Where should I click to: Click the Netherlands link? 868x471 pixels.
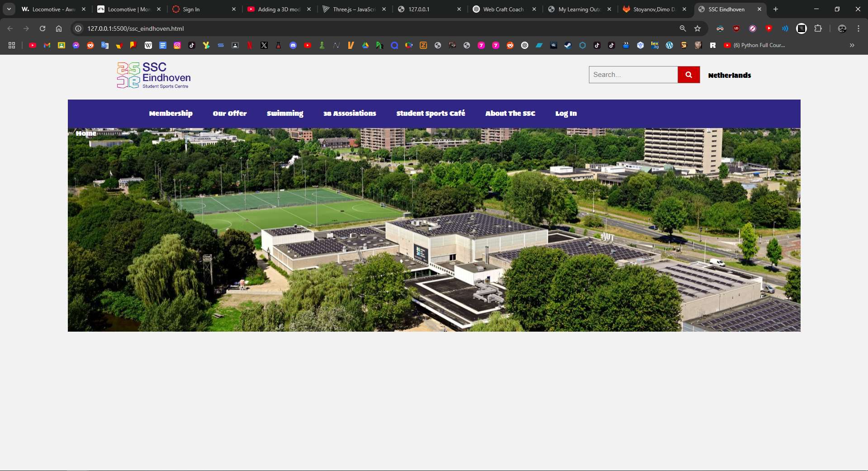729,76
